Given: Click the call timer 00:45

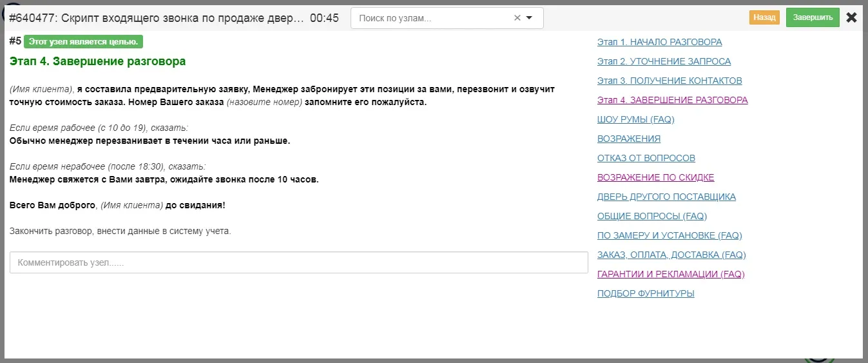Looking at the screenshot, I should [324, 18].
